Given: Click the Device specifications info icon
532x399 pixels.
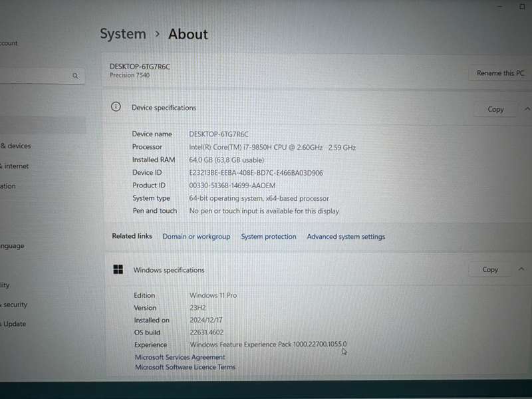Looking at the screenshot, I should (x=116, y=107).
